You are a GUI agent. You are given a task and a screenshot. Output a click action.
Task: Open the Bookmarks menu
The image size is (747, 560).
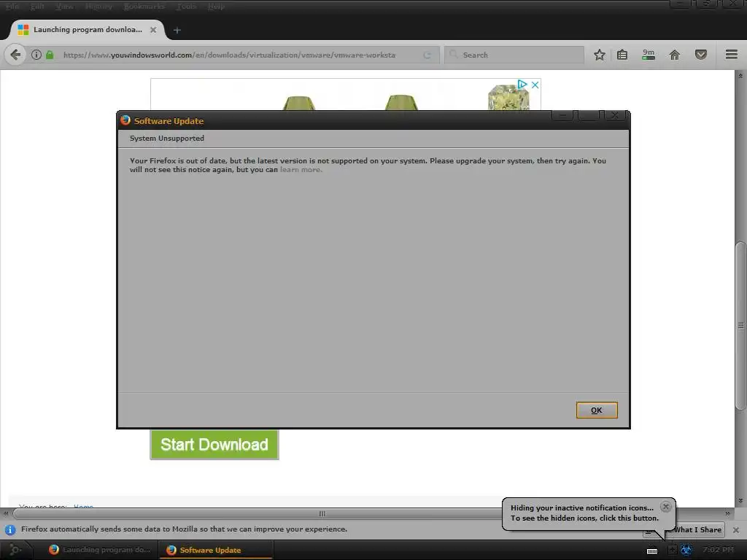click(x=144, y=6)
